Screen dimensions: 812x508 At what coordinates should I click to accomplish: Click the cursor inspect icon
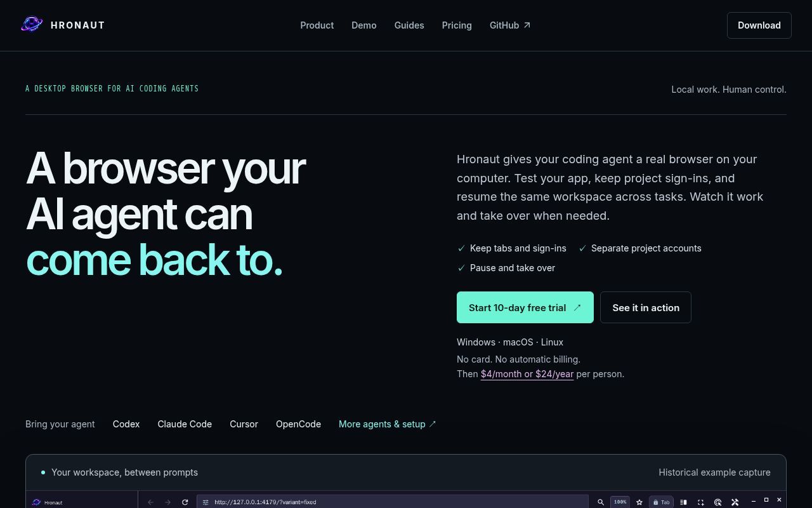tap(718, 502)
